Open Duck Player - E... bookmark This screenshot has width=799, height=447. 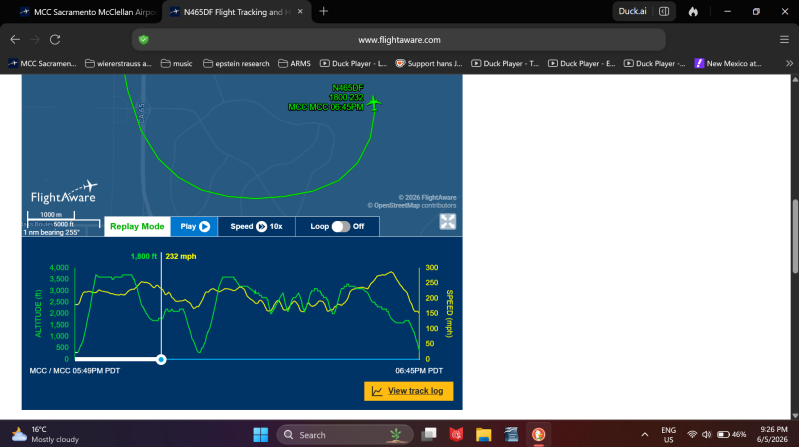[x=581, y=64]
